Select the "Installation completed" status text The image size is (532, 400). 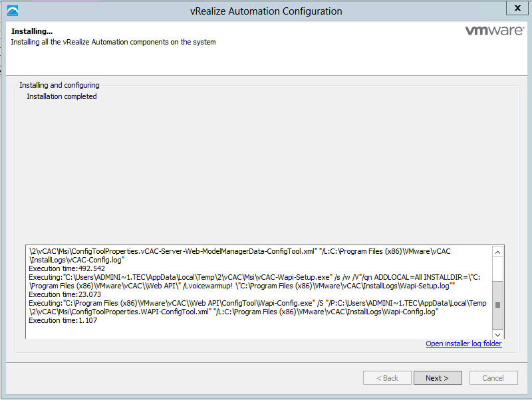pos(62,96)
